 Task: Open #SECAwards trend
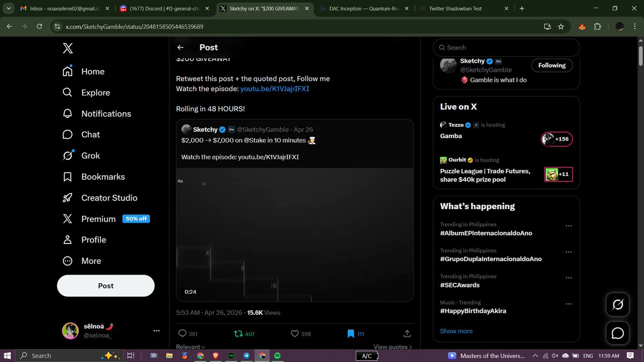pyautogui.click(x=460, y=285)
